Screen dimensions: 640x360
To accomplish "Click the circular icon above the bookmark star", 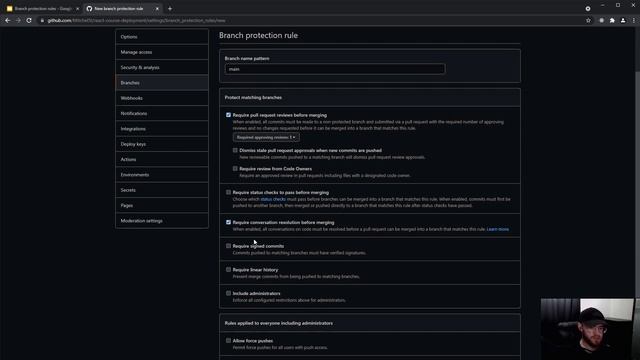I will [588, 9].
